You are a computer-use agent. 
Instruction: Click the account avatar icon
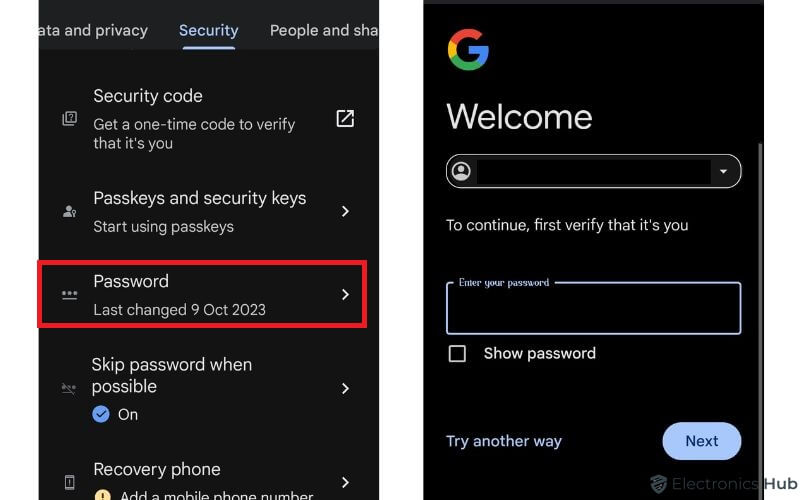point(461,171)
